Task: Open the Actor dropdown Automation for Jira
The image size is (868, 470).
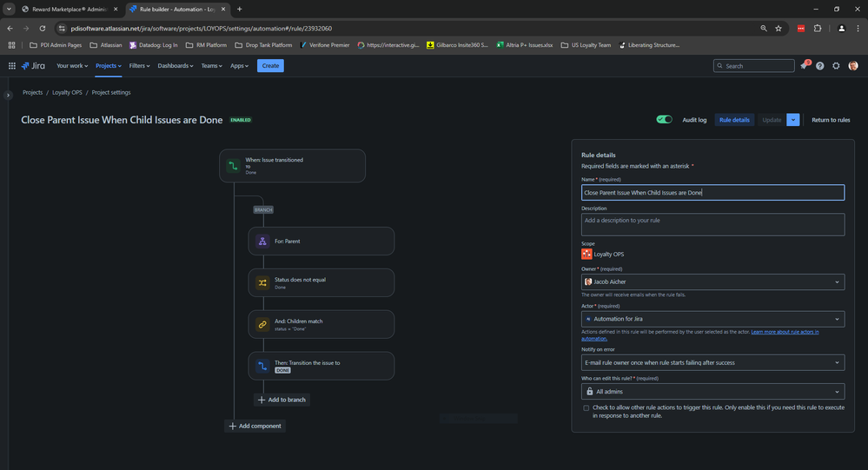Action: tap(712, 319)
